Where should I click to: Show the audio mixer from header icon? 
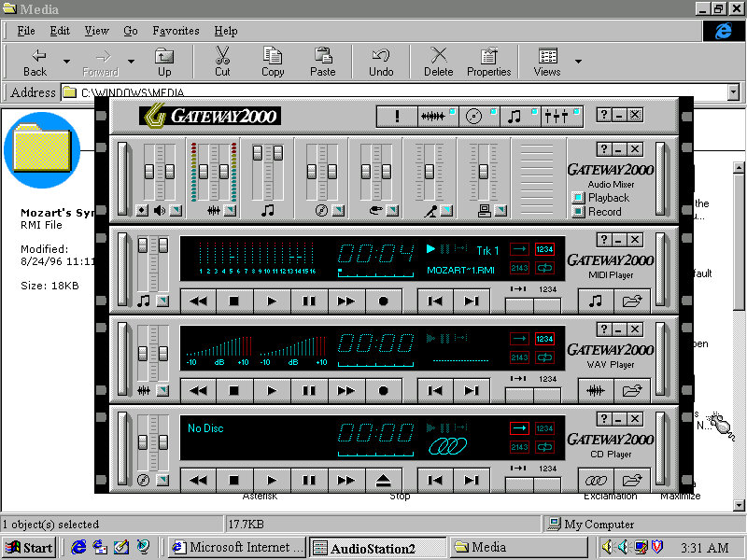[x=557, y=116]
